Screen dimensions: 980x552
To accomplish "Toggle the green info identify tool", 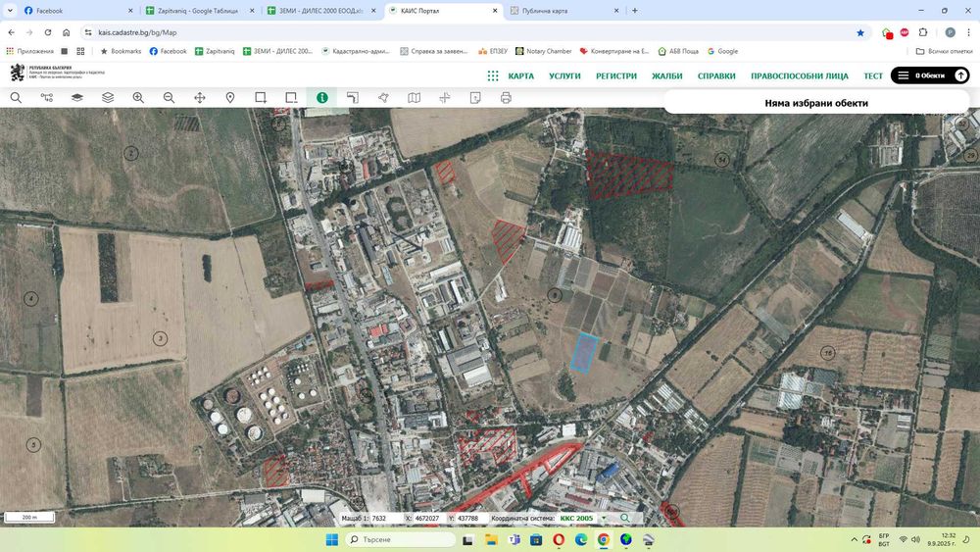I will tap(321, 97).
